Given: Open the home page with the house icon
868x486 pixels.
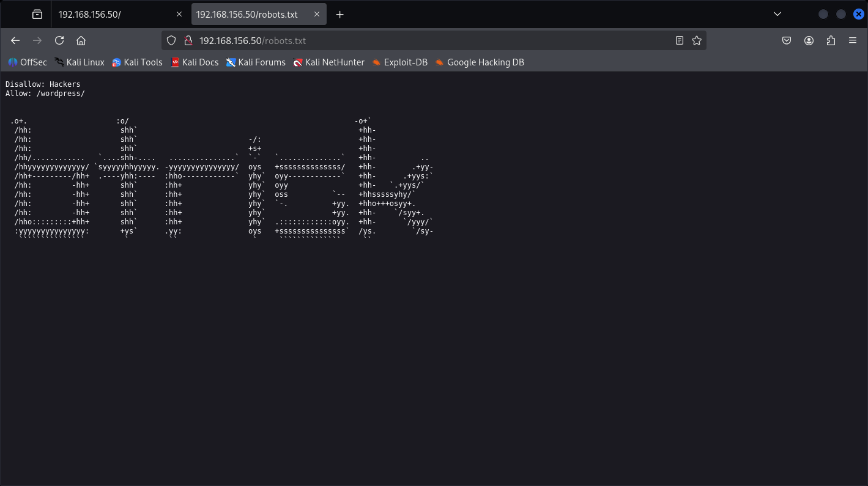Looking at the screenshot, I should pyautogui.click(x=81, y=40).
